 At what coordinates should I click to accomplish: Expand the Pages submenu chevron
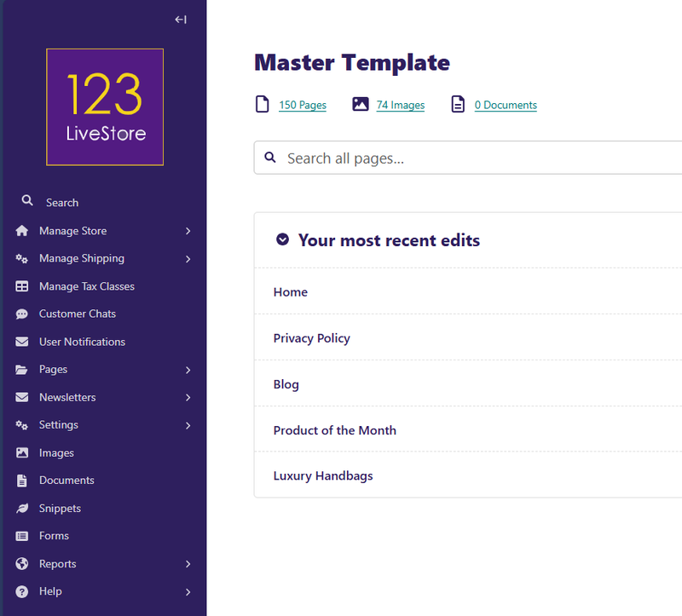point(188,370)
